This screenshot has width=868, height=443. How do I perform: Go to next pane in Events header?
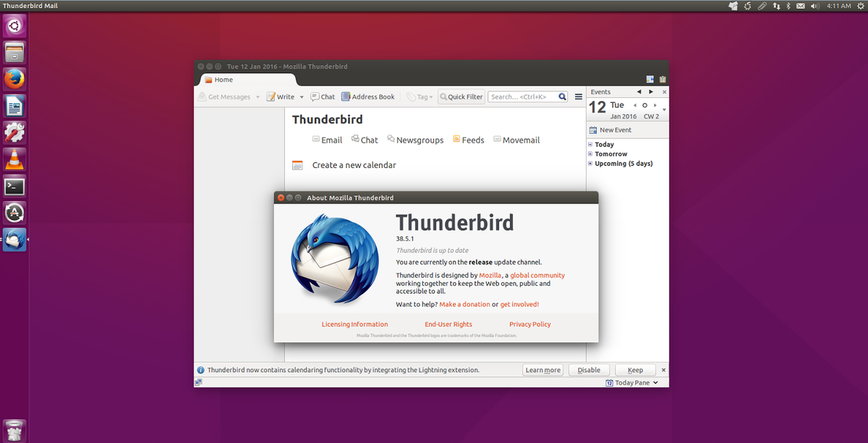pos(651,92)
